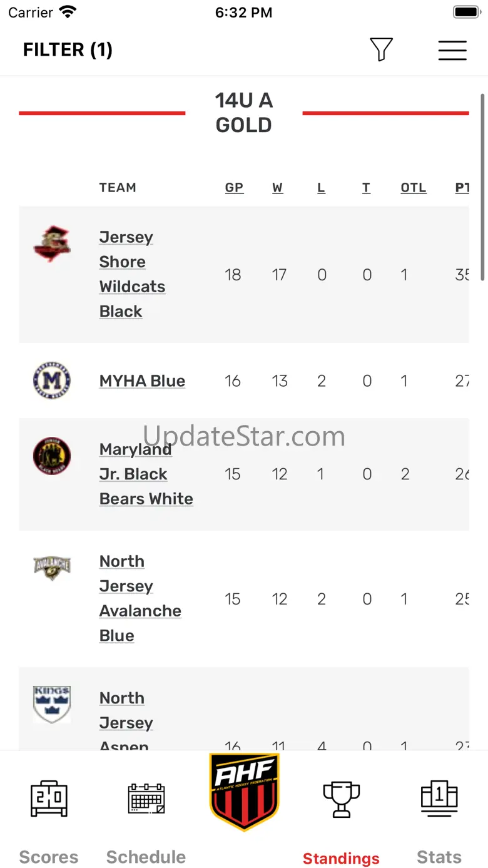488x868 pixels.
Task: Open the filter funnel icon
Action: [380, 49]
